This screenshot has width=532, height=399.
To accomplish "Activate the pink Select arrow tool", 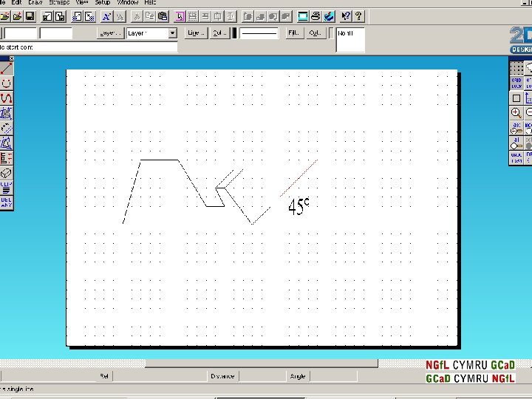I will (x=180, y=16).
